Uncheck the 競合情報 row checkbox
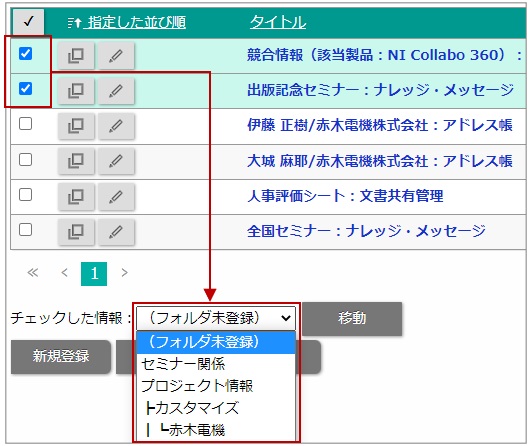This screenshot has height=446, width=530. (26, 53)
